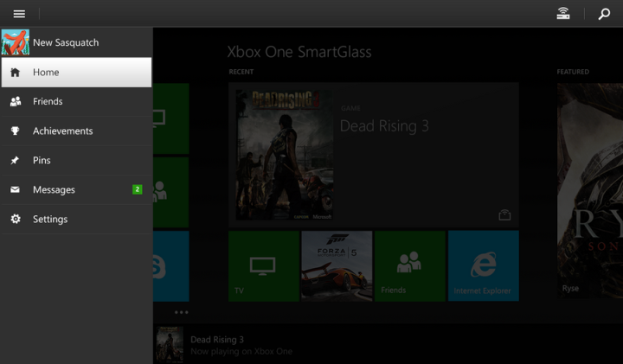Toggle the hamburger menu icon
The height and width of the screenshot is (364, 623).
(19, 14)
